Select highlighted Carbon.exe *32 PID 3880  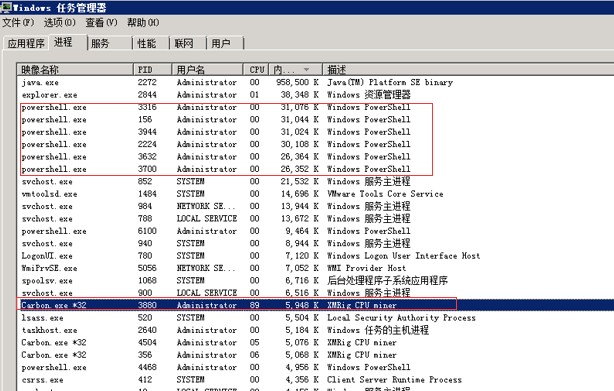pyautogui.click(x=315, y=305)
